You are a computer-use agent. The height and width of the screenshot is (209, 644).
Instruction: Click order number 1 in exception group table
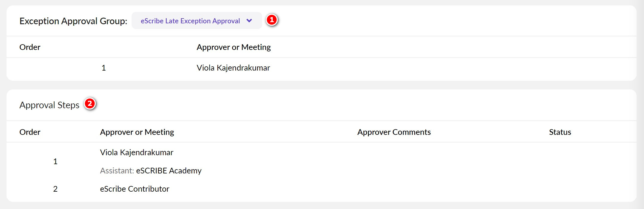pos(104,68)
